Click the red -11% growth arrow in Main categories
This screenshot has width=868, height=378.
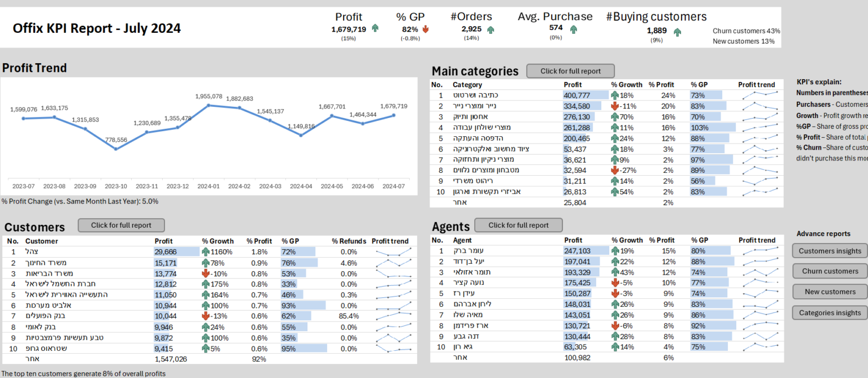(615, 106)
